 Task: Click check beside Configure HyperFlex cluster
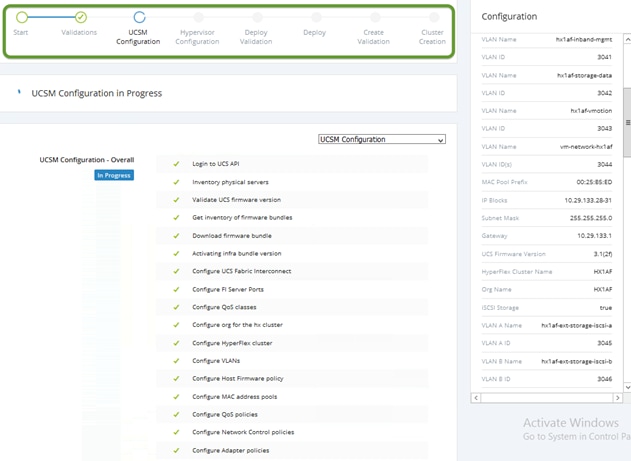coord(176,343)
